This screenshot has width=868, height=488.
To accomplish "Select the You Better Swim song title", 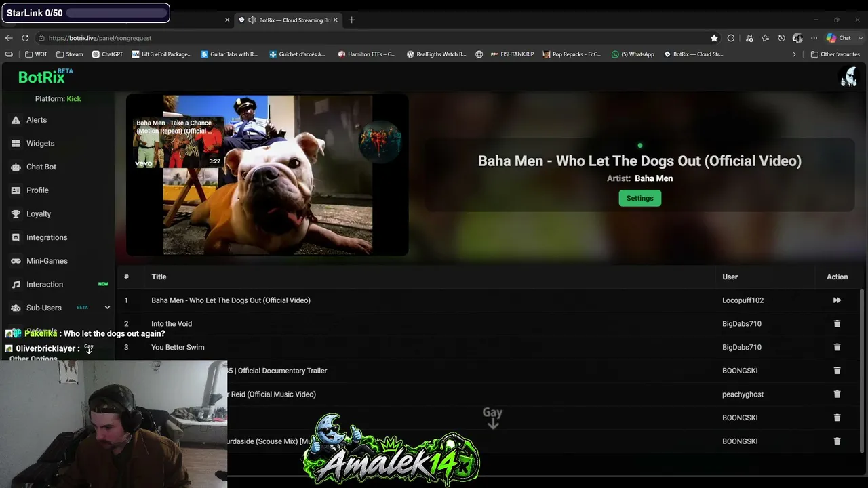I will (178, 347).
